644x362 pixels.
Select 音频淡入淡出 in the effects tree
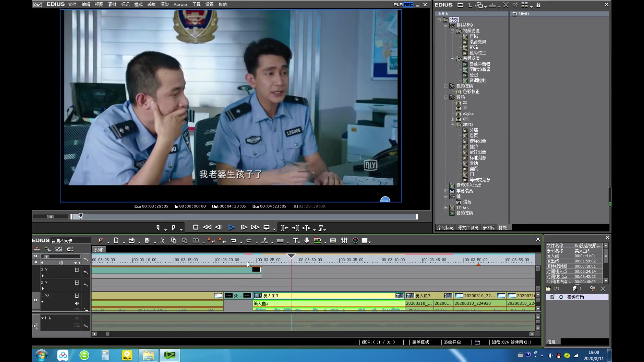click(x=469, y=185)
